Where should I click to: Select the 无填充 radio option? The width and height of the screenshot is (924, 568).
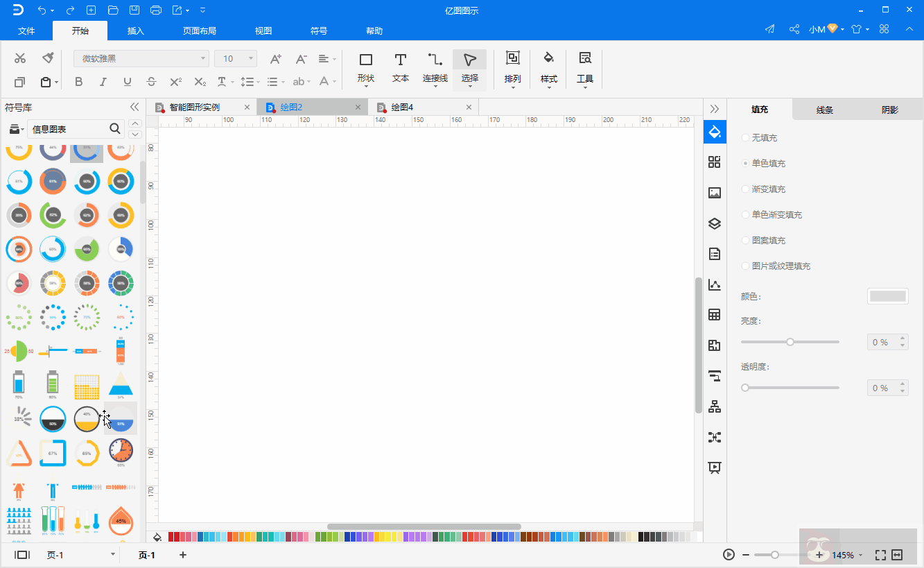746,138
